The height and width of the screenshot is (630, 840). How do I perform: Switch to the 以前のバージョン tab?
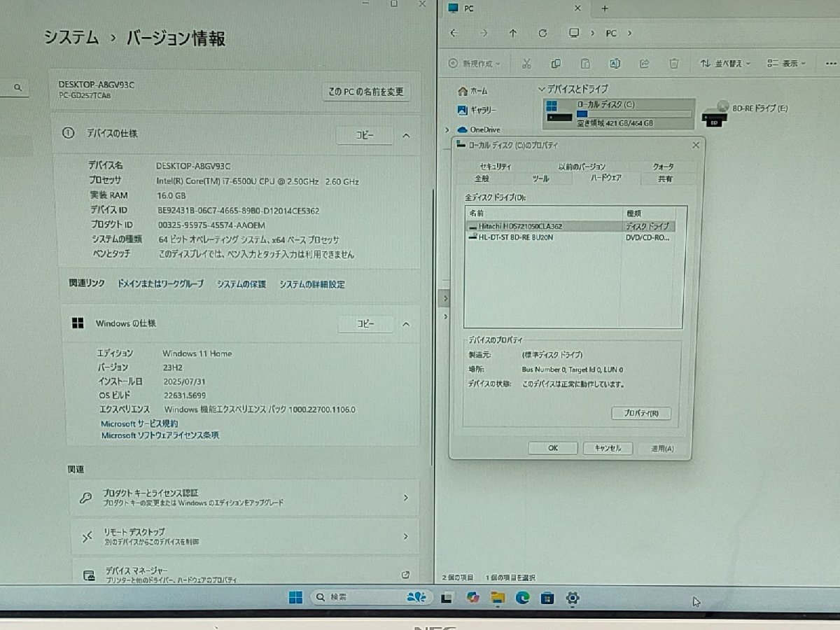582,167
